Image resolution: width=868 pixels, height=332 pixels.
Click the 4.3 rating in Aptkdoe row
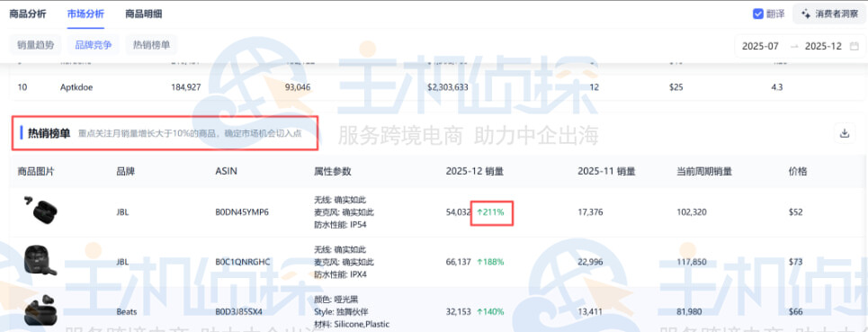(777, 87)
